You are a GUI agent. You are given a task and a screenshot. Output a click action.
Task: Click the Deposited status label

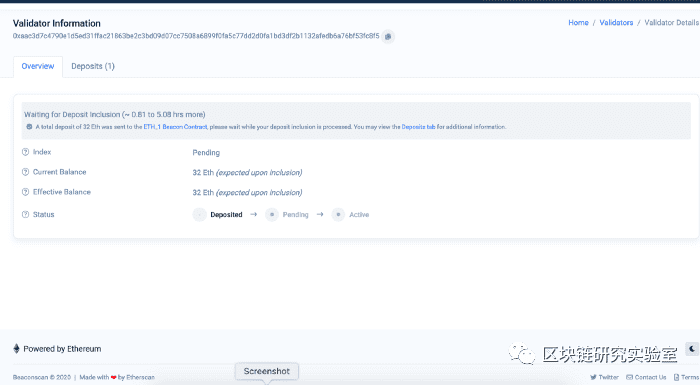(x=226, y=215)
